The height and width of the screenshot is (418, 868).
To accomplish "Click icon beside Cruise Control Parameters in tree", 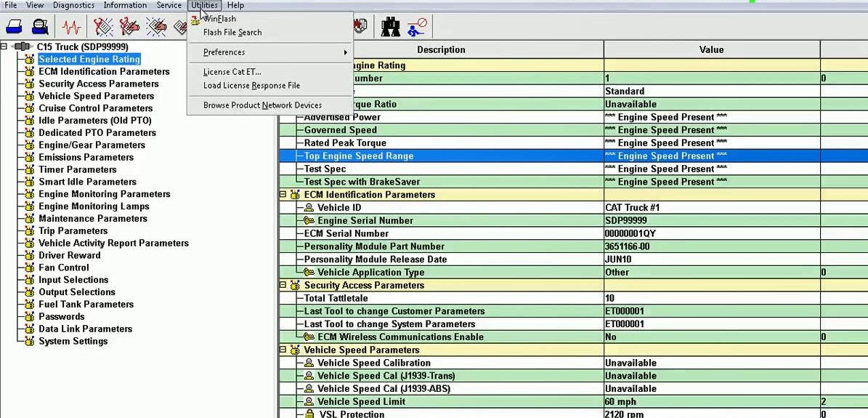I will pos(29,108).
